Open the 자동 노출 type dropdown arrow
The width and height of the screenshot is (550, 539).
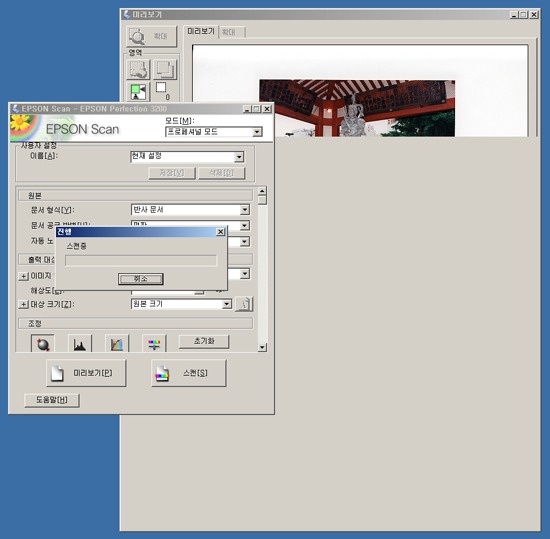[245, 242]
